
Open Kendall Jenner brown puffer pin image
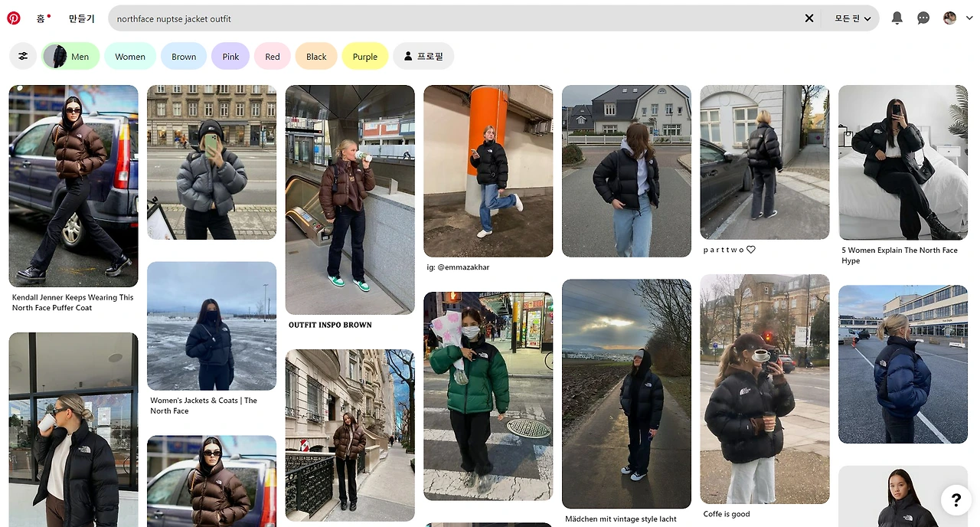[73, 186]
